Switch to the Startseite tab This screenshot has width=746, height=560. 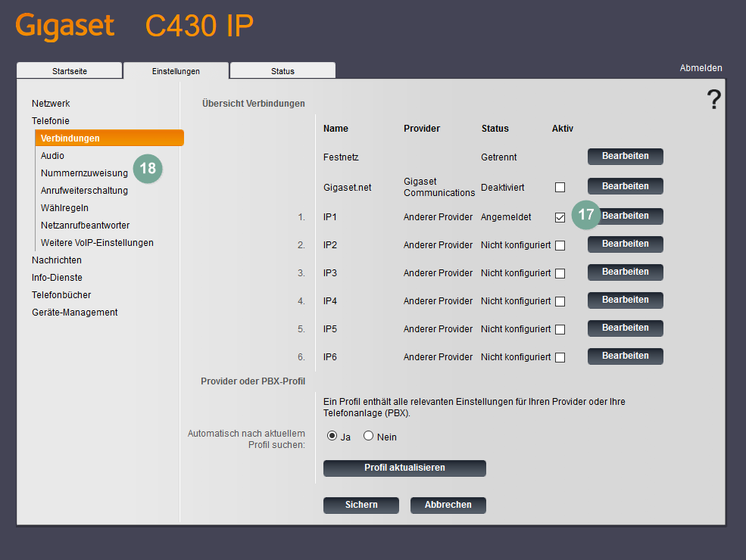[x=70, y=71]
